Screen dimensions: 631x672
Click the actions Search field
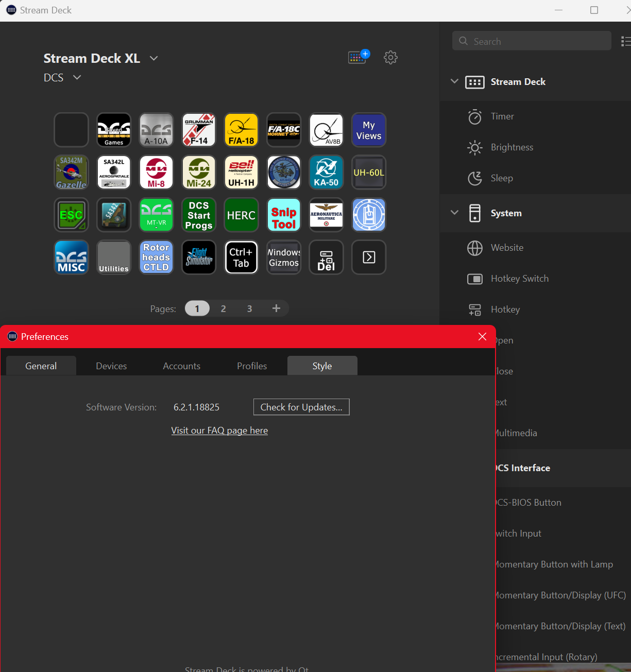click(532, 41)
